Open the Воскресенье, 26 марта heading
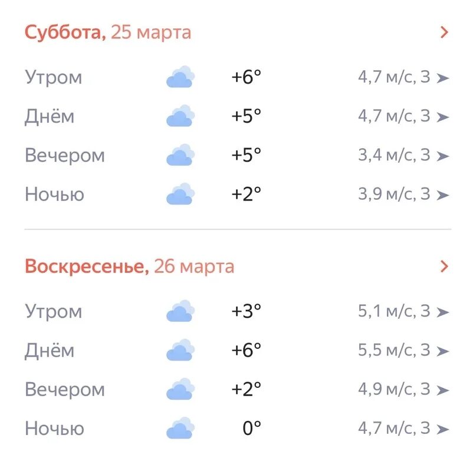Viewport: 476px width, 461px height. 130,266
